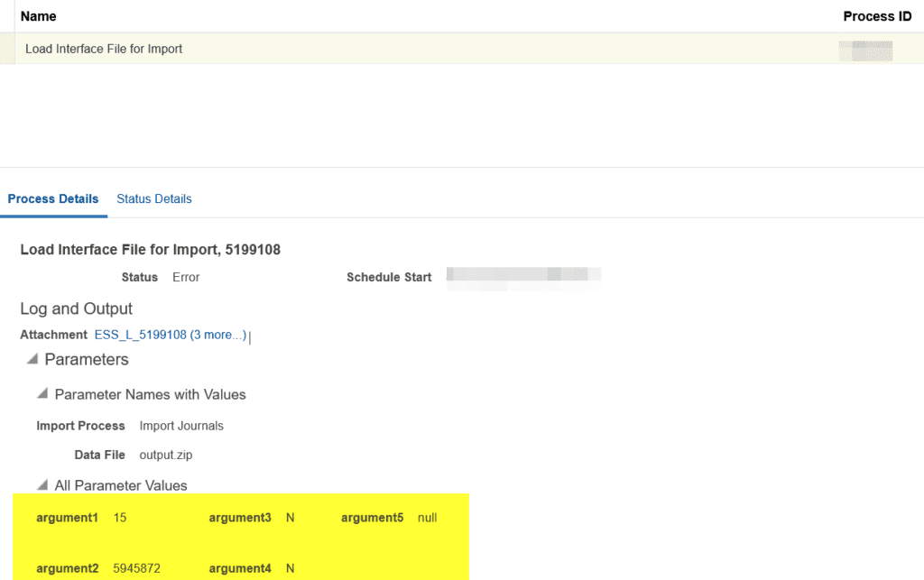Image resolution: width=924 pixels, height=580 pixels.
Task: Select the Load Interface File for Import row
Action: (462, 49)
